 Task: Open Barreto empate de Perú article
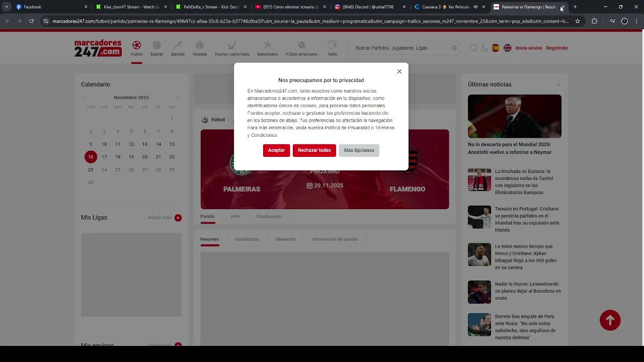[x=525, y=327]
